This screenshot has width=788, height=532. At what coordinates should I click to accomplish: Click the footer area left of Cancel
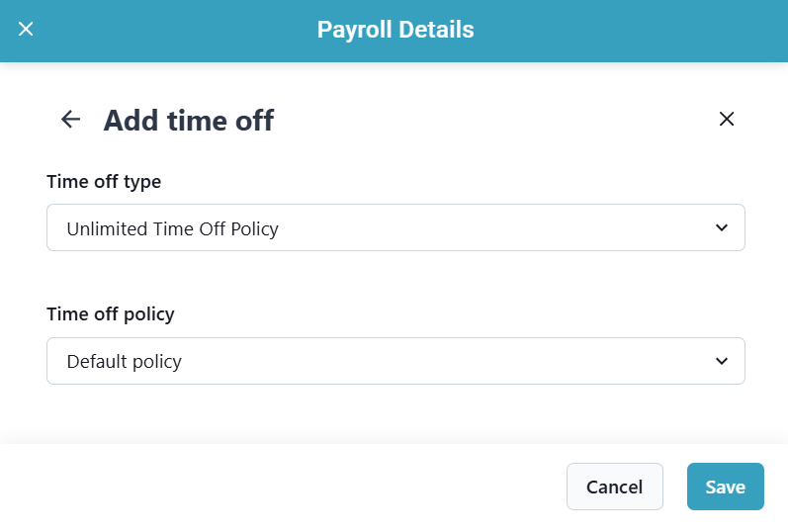297,487
